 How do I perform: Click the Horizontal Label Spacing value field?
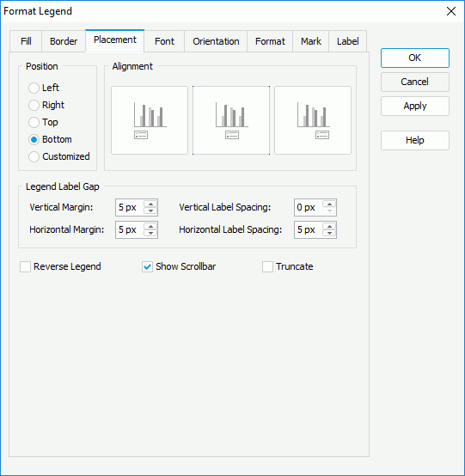tap(309, 229)
